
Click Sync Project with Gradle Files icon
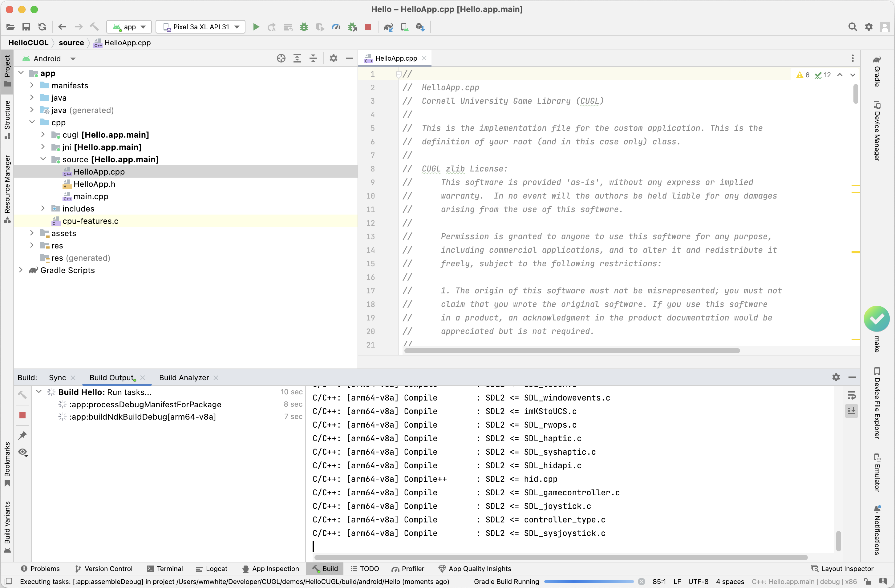pos(388,27)
